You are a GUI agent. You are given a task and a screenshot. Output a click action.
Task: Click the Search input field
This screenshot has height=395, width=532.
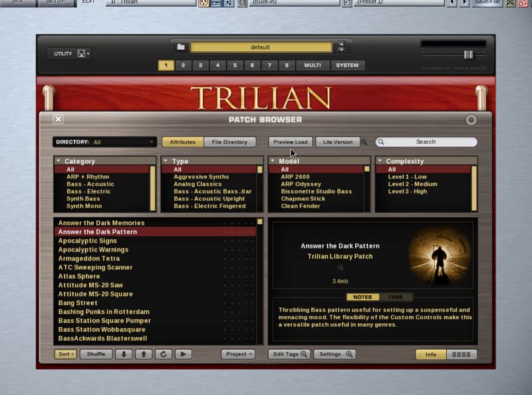[426, 142]
